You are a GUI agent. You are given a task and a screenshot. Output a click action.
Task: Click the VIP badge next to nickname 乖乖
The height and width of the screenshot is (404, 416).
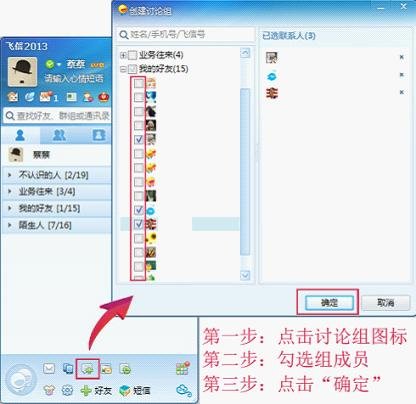click(x=97, y=65)
